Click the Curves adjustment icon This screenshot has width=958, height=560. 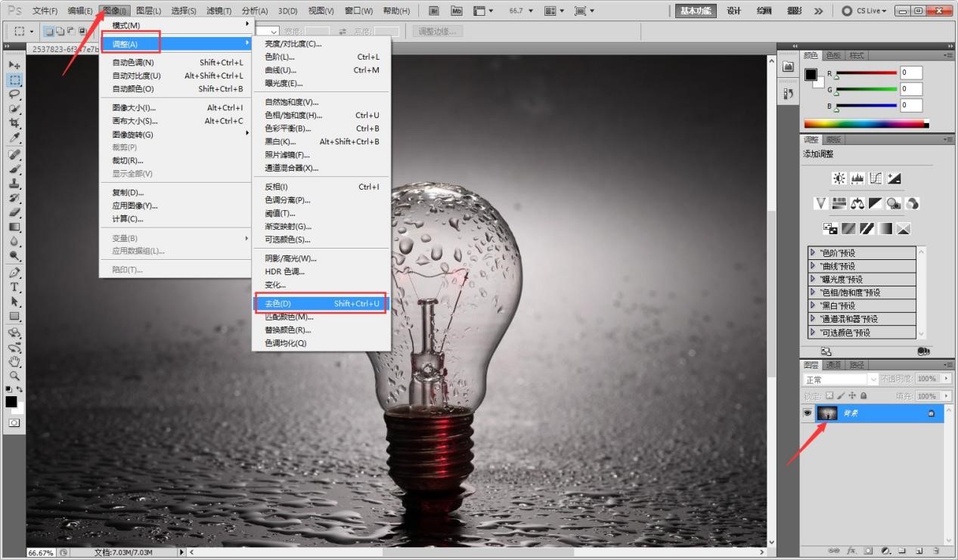pyautogui.click(x=876, y=178)
